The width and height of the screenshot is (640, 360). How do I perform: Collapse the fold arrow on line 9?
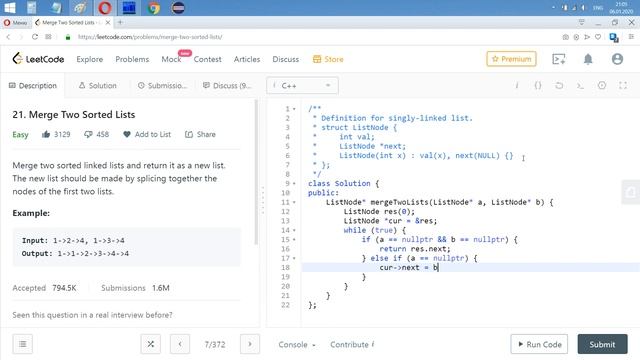294,184
